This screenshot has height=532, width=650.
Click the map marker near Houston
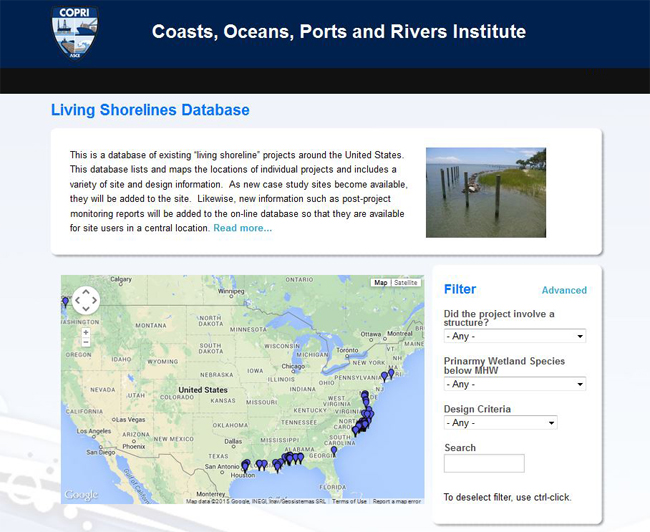(x=245, y=464)
